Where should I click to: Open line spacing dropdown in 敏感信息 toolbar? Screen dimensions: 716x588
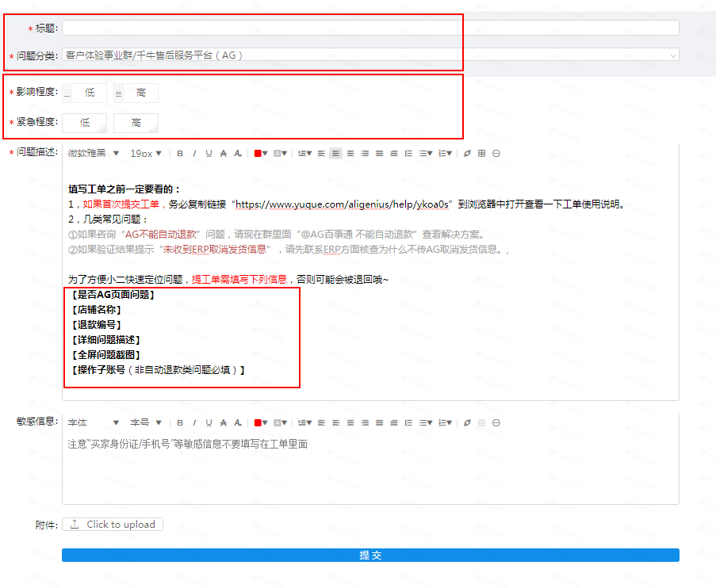[x=304, y=422]
